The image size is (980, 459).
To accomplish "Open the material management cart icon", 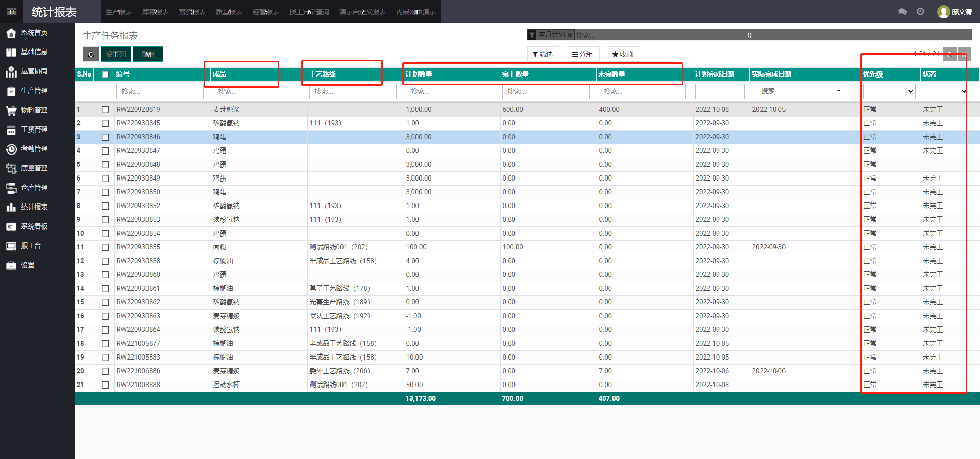I will pyautogui.click(x=11, y=110).
